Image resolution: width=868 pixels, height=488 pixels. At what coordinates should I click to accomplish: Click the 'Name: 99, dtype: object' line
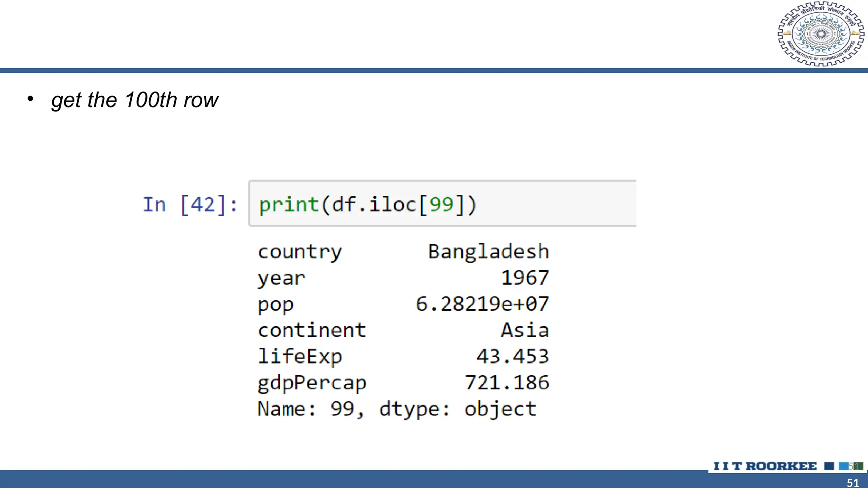pyautogui.click(x=397, y=409)
